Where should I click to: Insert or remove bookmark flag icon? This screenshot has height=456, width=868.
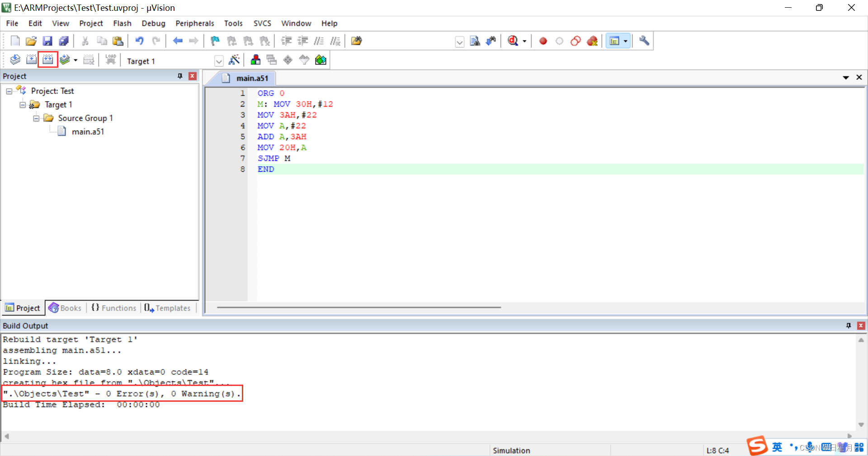point(215,41)
